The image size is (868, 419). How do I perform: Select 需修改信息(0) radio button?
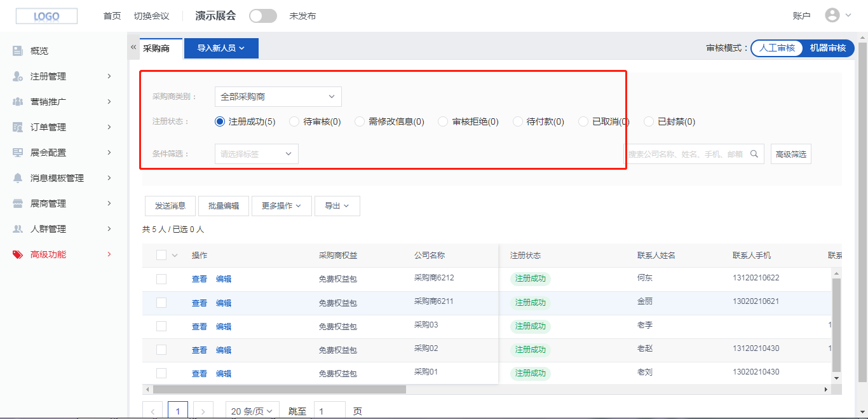[360, 121]
